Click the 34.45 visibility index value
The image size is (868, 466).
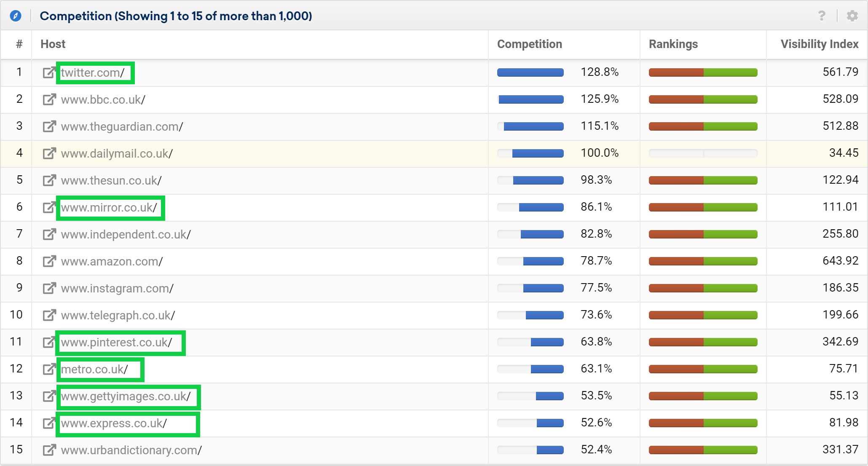pos(844,153)
